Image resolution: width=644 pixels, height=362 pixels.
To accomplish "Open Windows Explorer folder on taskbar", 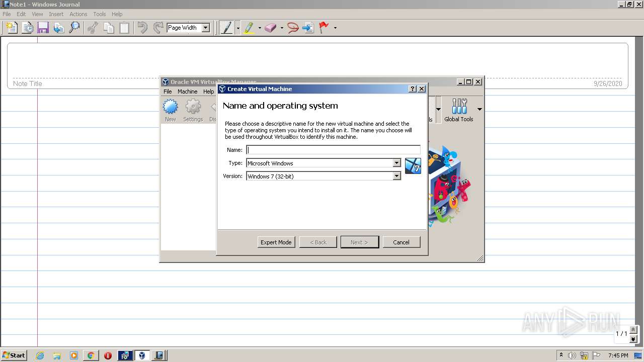I will click(57, 355).
